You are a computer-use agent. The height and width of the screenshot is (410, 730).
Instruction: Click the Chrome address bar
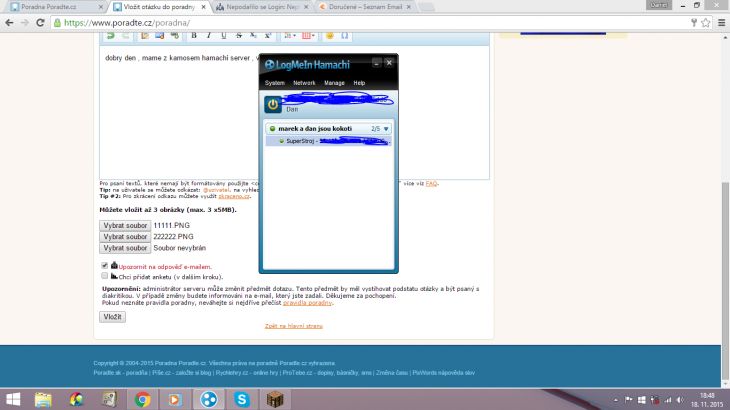tap(372, 22)
